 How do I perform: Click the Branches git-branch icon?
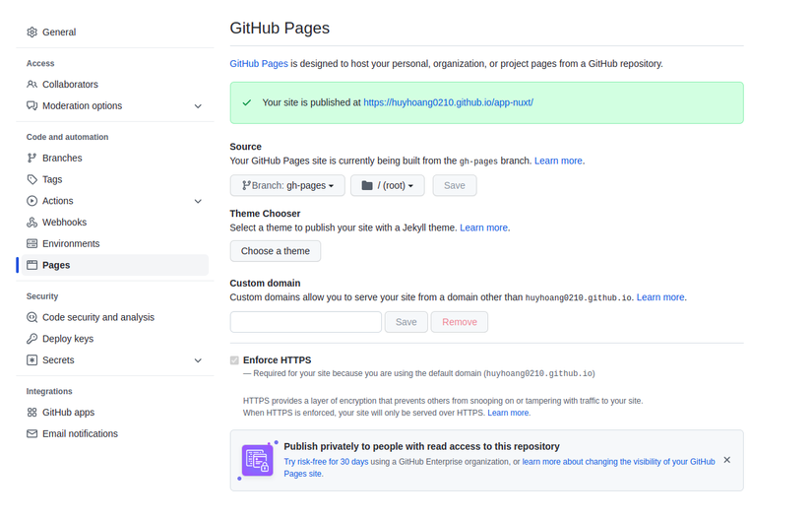32,158
